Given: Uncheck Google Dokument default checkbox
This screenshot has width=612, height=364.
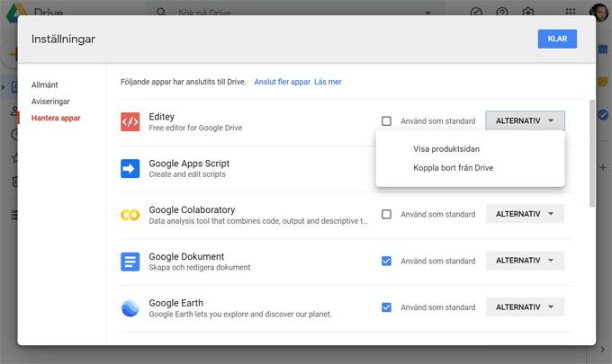Looking at the screenshot, I should click(x=386, y=261).
